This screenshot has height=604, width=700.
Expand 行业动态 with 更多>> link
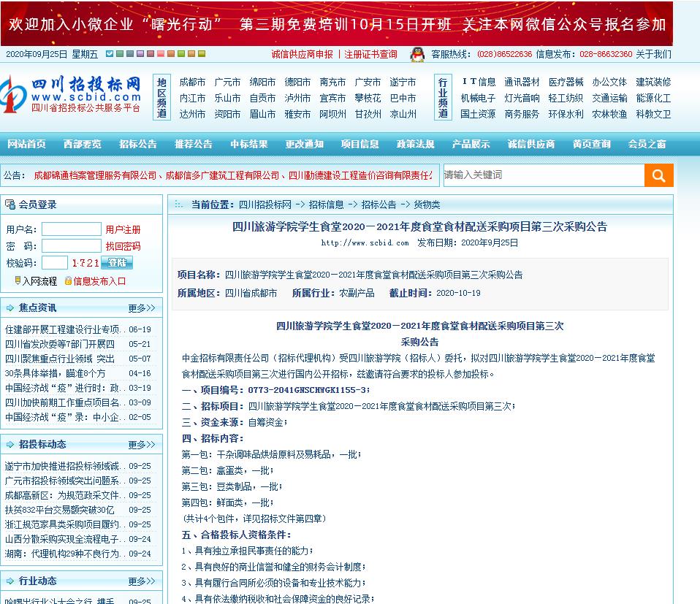coord(142,581)
